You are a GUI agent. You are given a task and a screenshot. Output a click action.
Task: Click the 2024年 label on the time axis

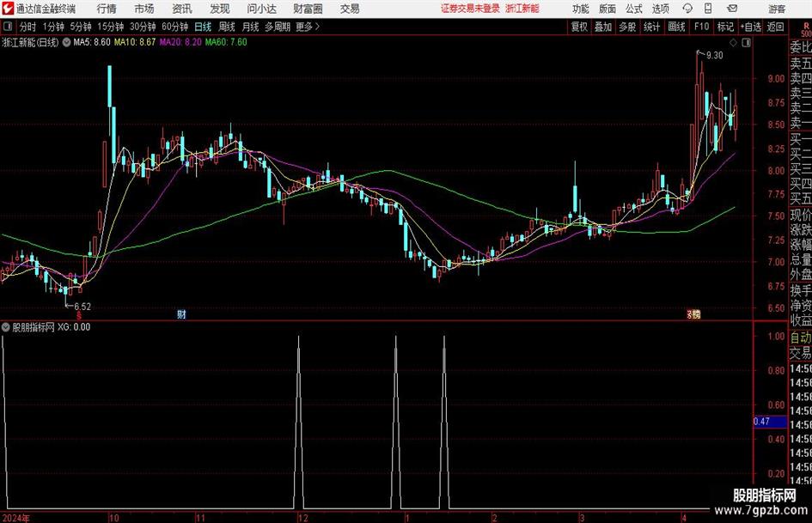pyautogui.click(x=15, y=518)
